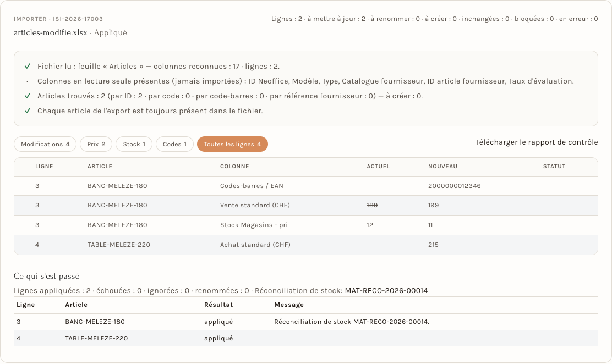Click TABLE-MELEZE-220 in the modifications table
This screenshot has height=364, width=612.
(x=119, y=245)
